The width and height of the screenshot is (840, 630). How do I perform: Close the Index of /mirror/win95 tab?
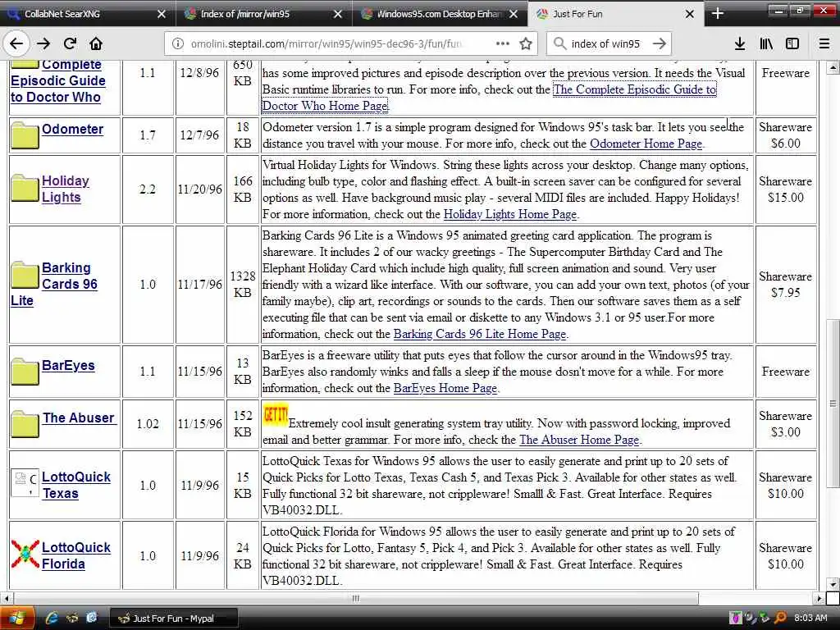click(337, 14)
